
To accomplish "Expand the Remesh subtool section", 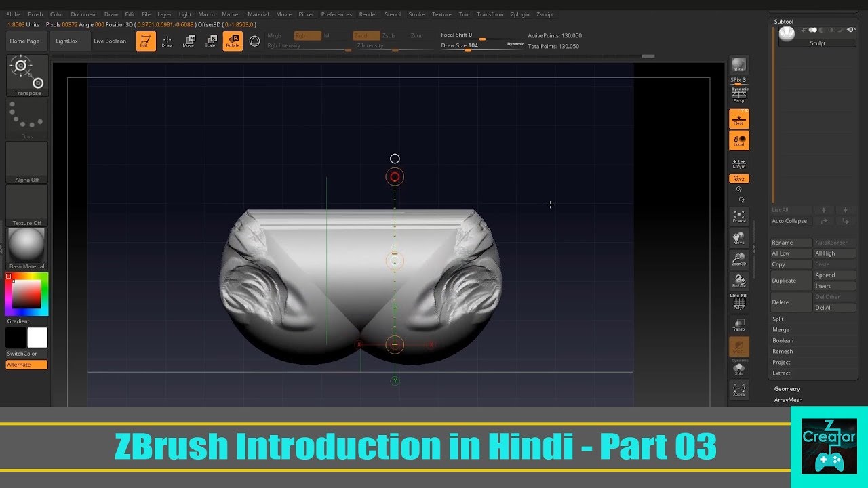I will coord(783,351).
